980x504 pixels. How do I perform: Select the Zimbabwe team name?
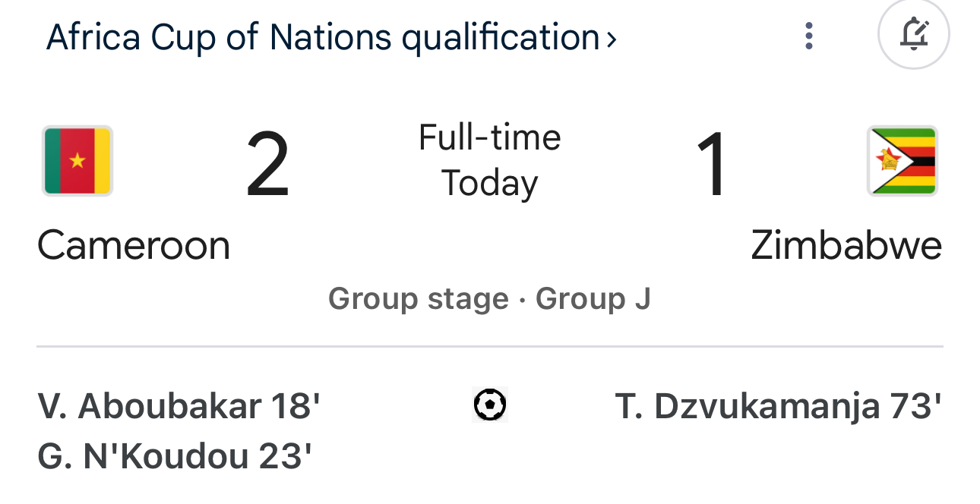846,245
